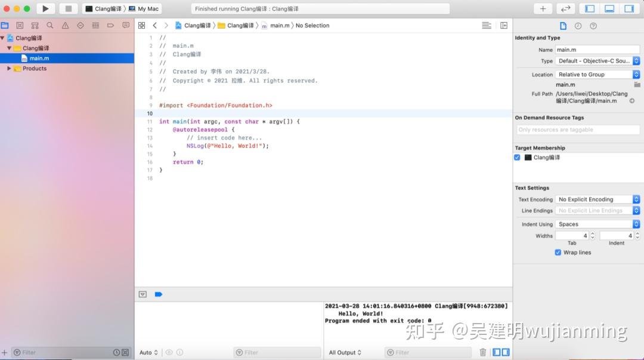Open related items grid menu
The image size is (644, 360).
142,26
